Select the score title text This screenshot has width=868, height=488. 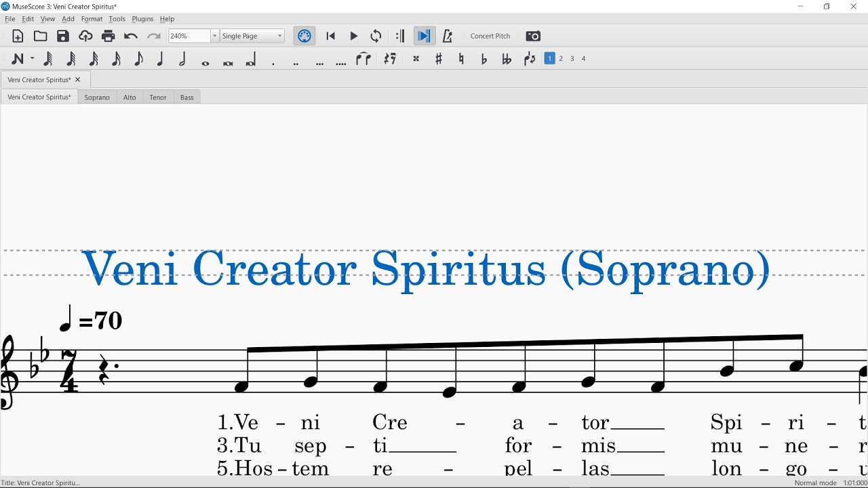[427, 270]
